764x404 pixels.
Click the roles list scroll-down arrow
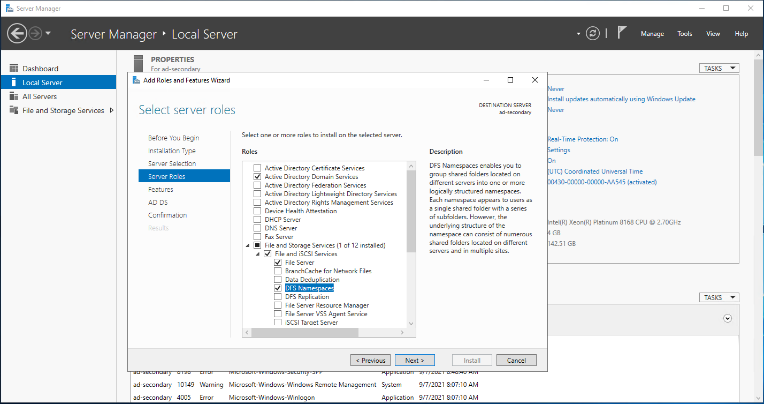click(411, 324)
